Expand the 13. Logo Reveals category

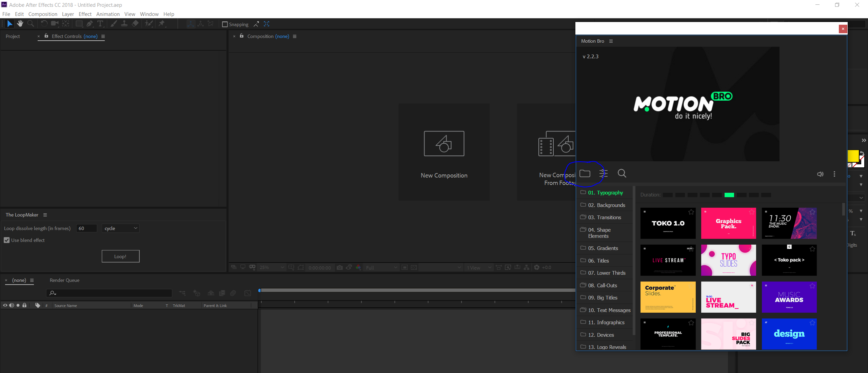[x=608, y=347]
